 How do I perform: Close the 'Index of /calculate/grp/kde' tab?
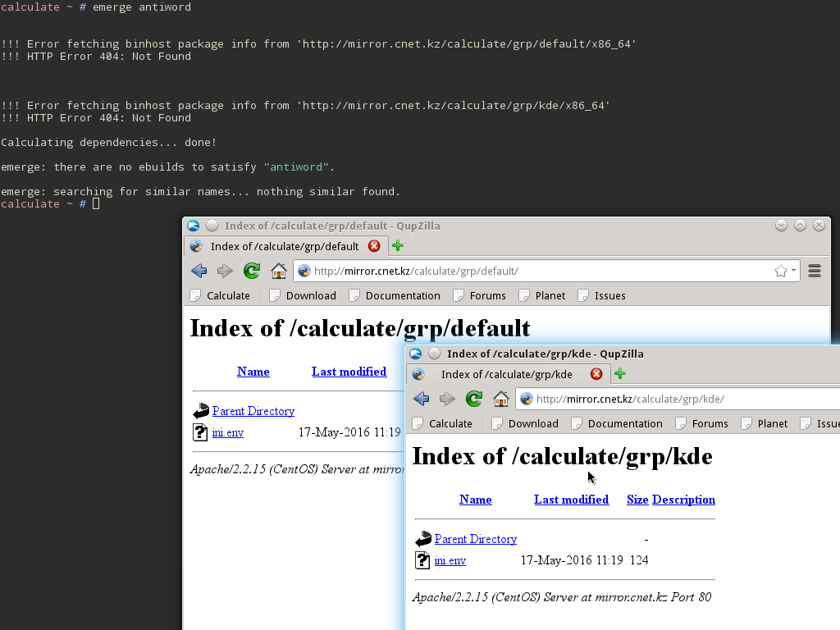click(x=596, y=374)
